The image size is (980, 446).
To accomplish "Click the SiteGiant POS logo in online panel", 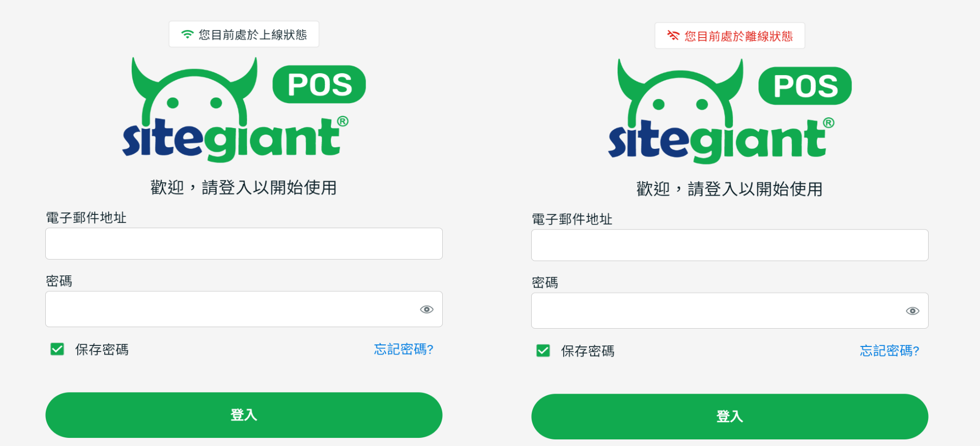I will pyautogui.click(x=244, y=110).
